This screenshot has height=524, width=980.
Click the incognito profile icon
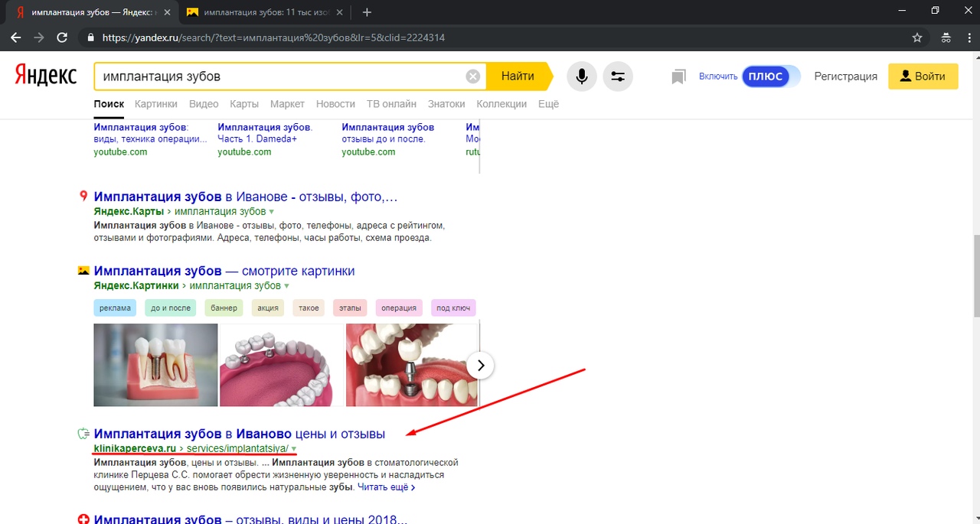946,37
